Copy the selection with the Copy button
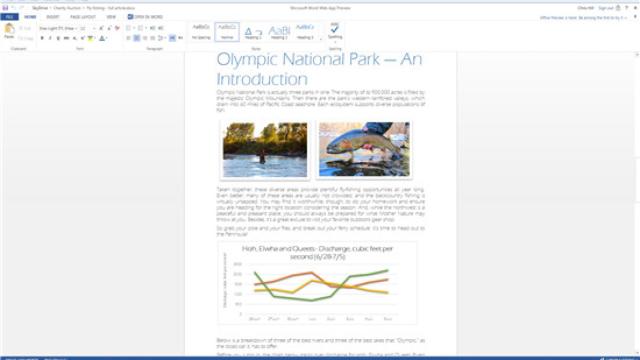 click(x=25, y=38)
